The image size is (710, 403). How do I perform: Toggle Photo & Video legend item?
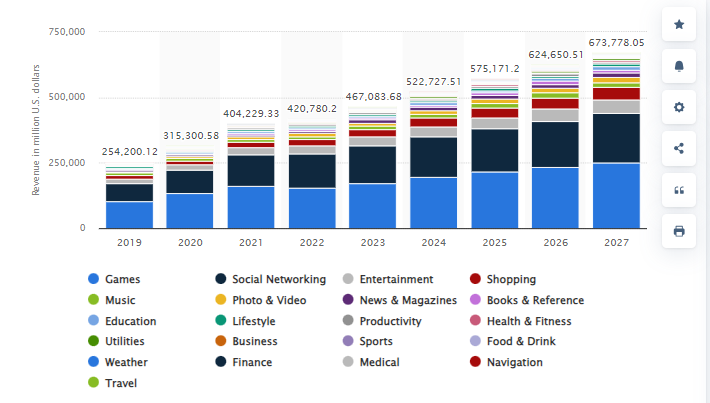point(260,300)
